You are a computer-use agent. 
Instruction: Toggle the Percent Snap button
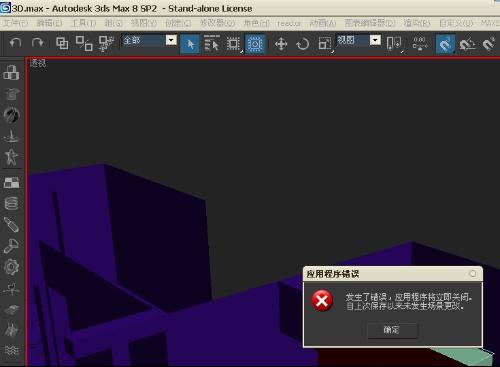tap(489, 44)
